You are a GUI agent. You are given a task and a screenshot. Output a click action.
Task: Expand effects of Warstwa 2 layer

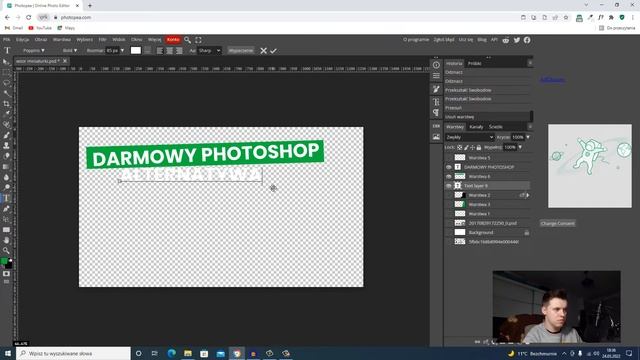(528, 195)
